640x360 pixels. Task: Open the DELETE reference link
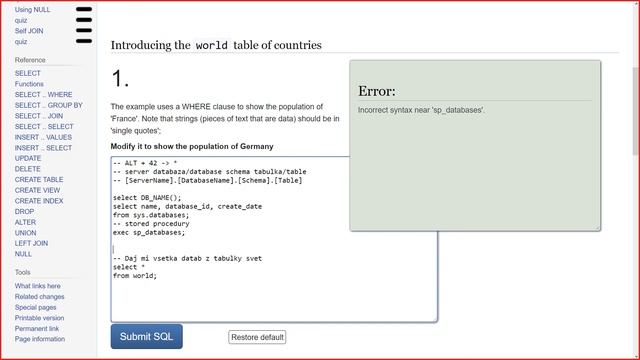point(27,169)
